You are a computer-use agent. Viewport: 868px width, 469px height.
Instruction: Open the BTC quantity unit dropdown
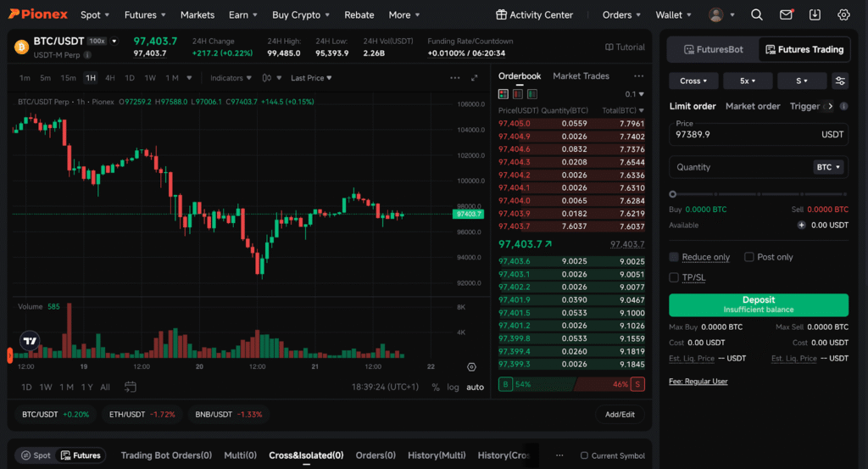pos(829,167)
